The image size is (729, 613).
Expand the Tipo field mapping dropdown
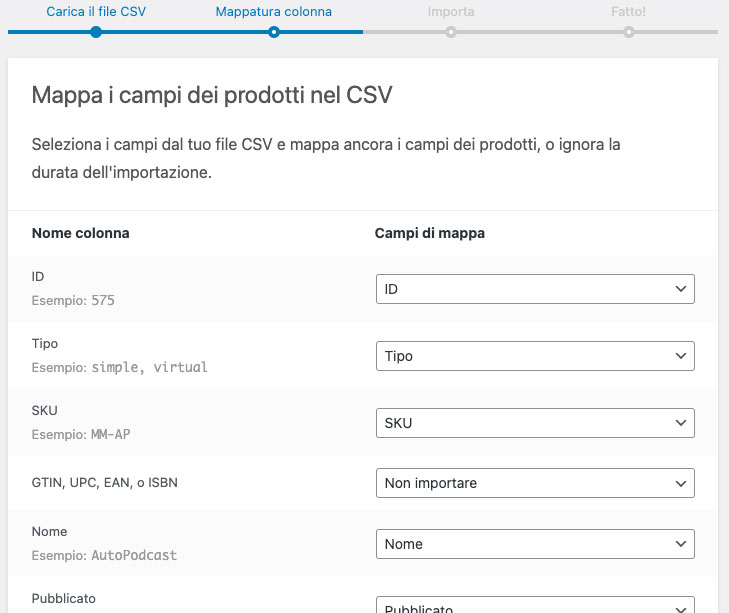pyautogui.click(x=534, y=356)
